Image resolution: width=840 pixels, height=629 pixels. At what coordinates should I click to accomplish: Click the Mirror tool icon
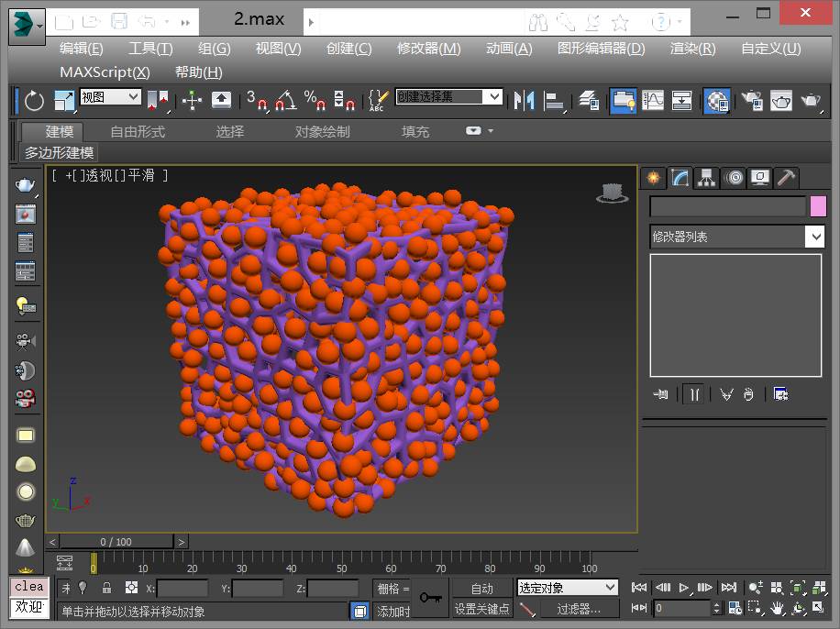[524, 100]
